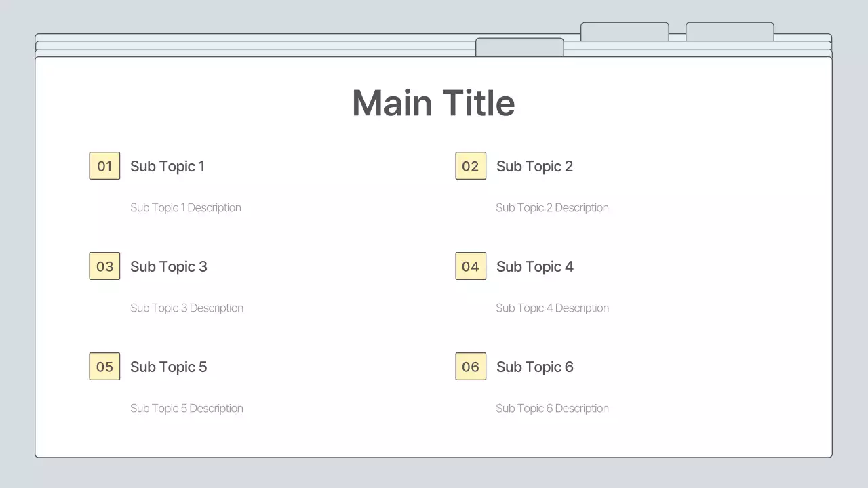Click the "05" badge beside Sub Topic 5
Screen dimensions: 868x488
pyautogui.click(x=104, y=366)
